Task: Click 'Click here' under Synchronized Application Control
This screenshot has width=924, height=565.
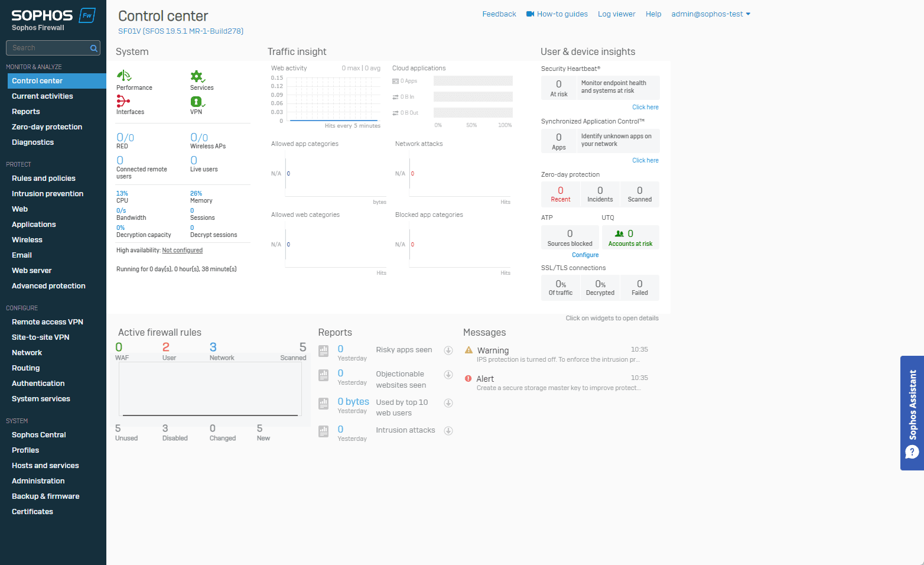Action: pyautogui.click(x=645, y=161)
